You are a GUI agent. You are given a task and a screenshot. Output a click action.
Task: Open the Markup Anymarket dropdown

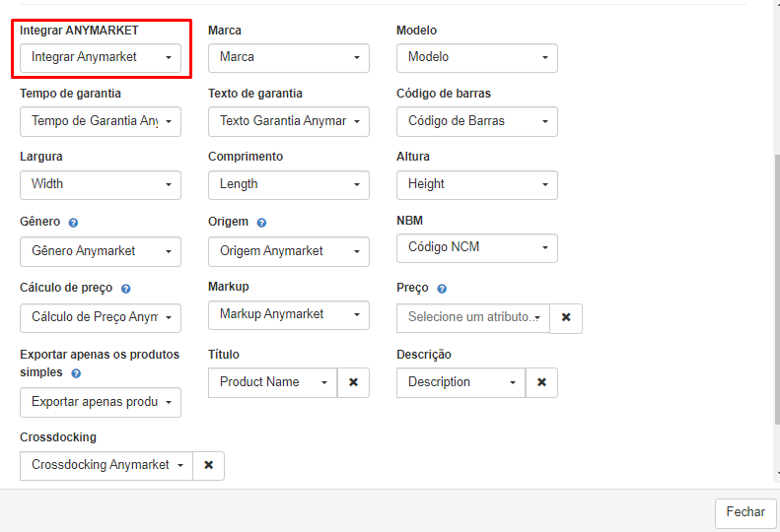point(289,314)
